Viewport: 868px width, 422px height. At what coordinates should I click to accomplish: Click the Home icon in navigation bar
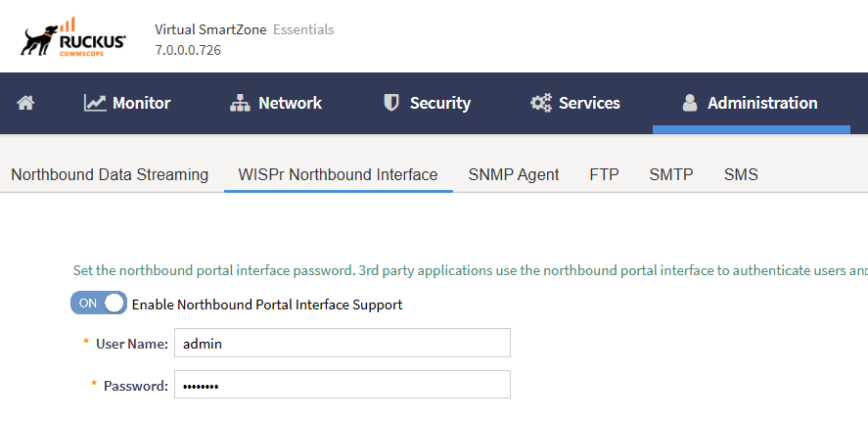tap(25, 103)
